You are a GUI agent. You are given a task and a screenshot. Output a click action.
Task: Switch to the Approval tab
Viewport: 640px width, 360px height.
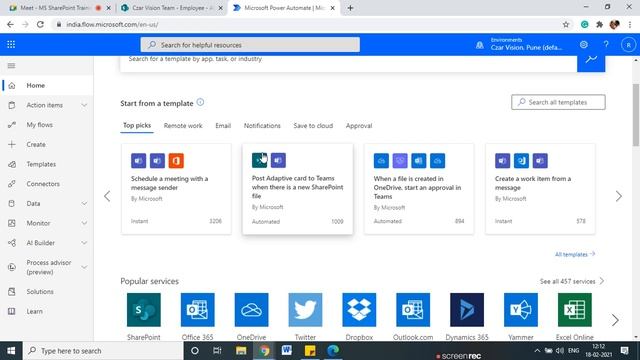pos(359,126)
